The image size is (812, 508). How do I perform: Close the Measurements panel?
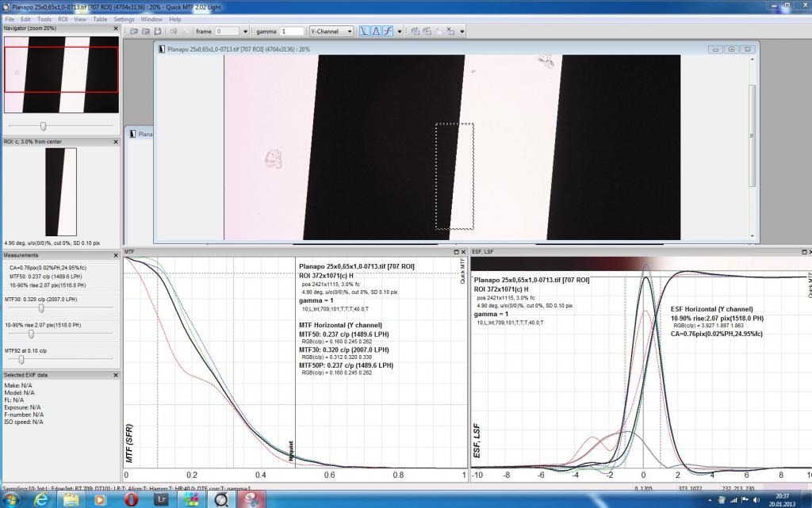tap(116, 255)
